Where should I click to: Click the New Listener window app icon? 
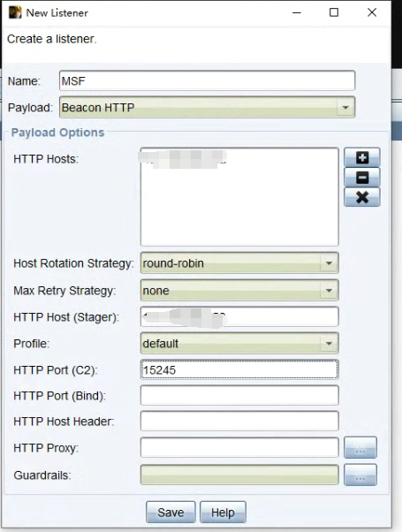15,12
